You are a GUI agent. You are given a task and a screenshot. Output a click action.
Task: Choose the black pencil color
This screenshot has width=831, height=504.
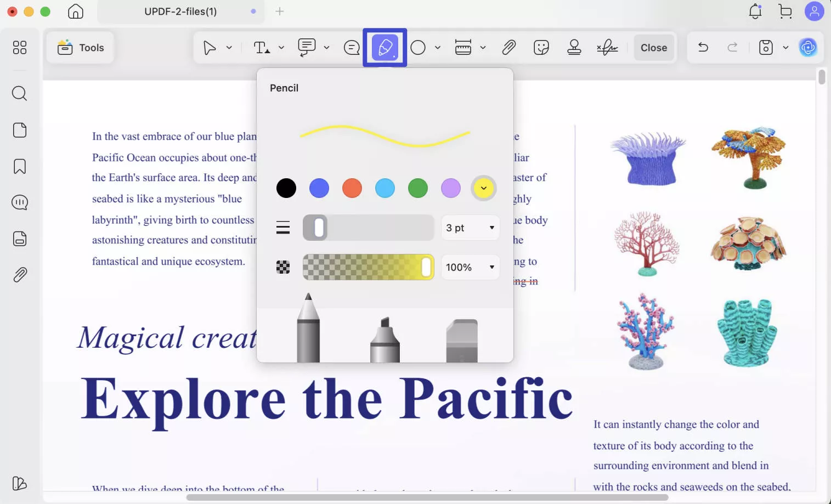coord(286,188)
